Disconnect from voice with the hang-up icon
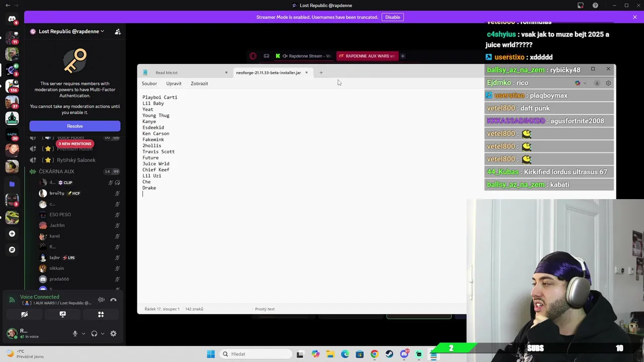 113,300
